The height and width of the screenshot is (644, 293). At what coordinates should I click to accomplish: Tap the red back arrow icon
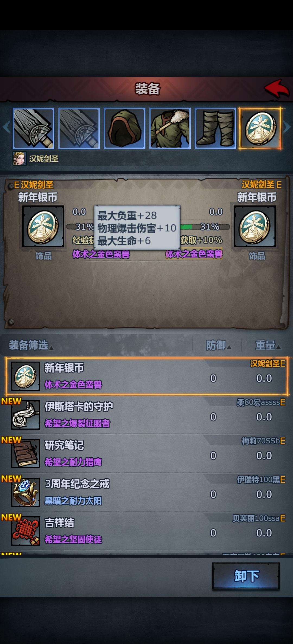[x=277, y=88]
